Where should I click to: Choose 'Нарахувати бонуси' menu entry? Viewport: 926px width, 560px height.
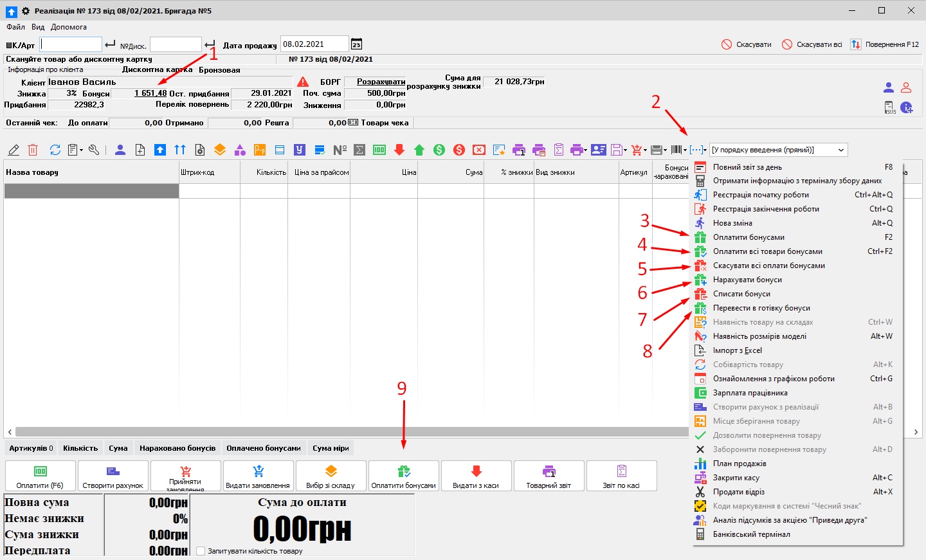pos(747,280)
